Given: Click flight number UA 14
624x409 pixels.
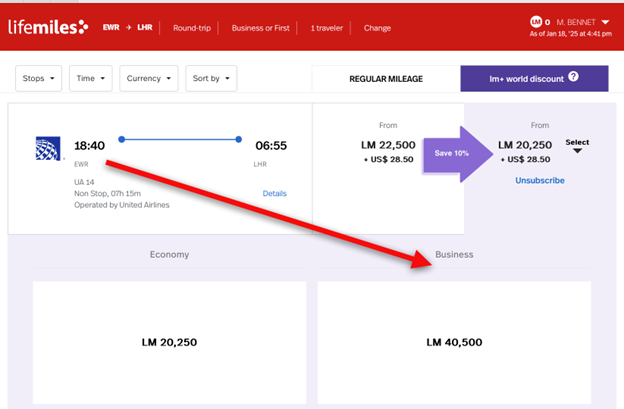Looking at the screenshot, I should pos(84,182).
